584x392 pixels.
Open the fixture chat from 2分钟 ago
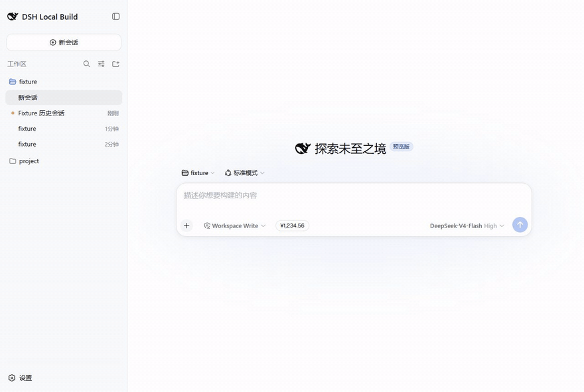[64, 145]
